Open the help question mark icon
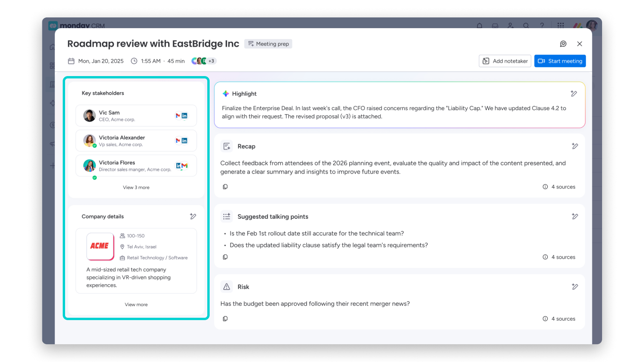 pos(542,25)
